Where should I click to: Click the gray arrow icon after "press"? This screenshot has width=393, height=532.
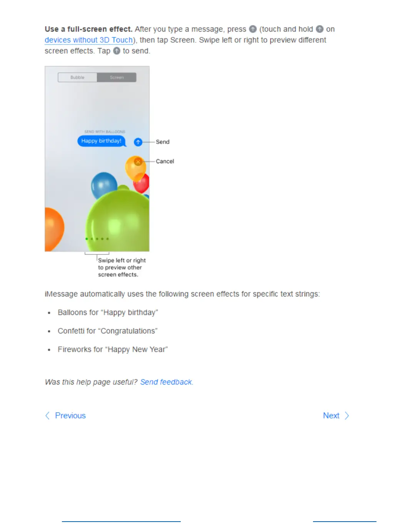tap(253, 29)
